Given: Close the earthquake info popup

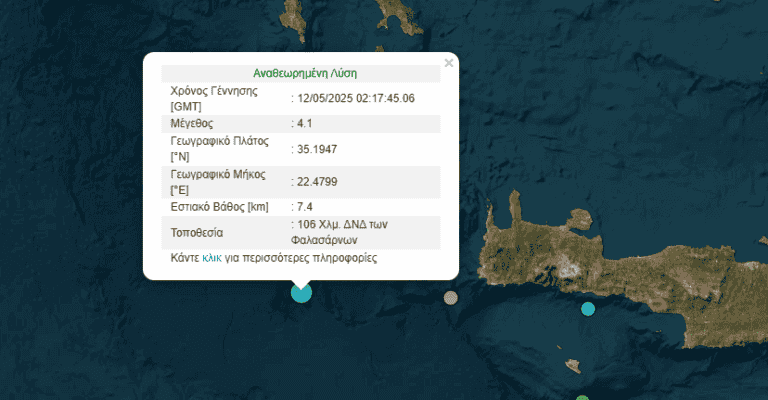Looking at the screenshot, I should coord(449,63).
